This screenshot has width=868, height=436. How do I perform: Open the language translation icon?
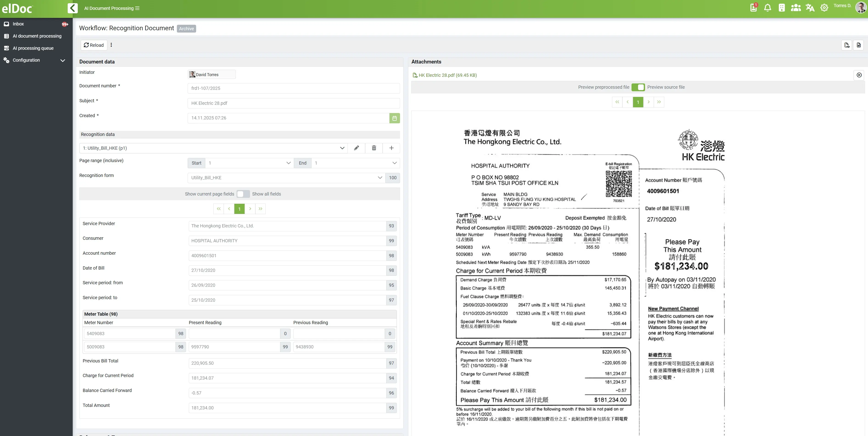810,8
